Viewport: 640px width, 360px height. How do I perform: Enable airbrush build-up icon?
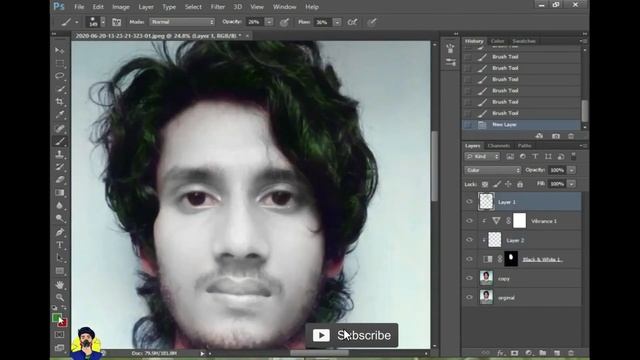click(x=352, y=22)
